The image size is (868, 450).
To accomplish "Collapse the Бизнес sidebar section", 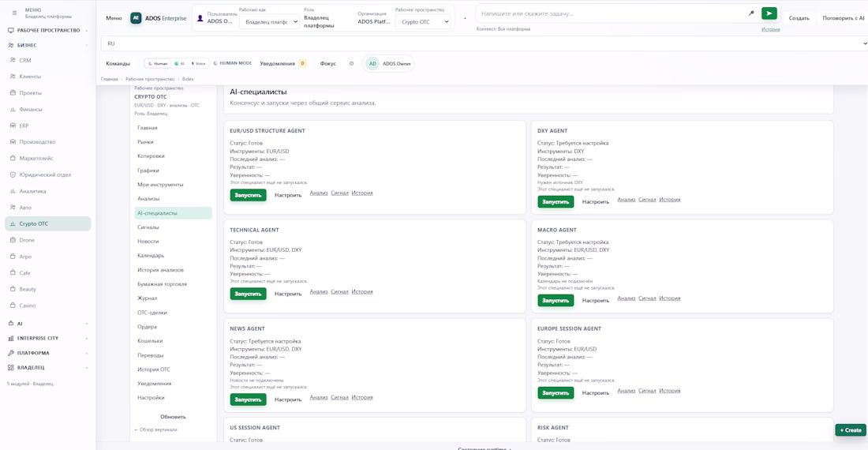I will (86, 45).
